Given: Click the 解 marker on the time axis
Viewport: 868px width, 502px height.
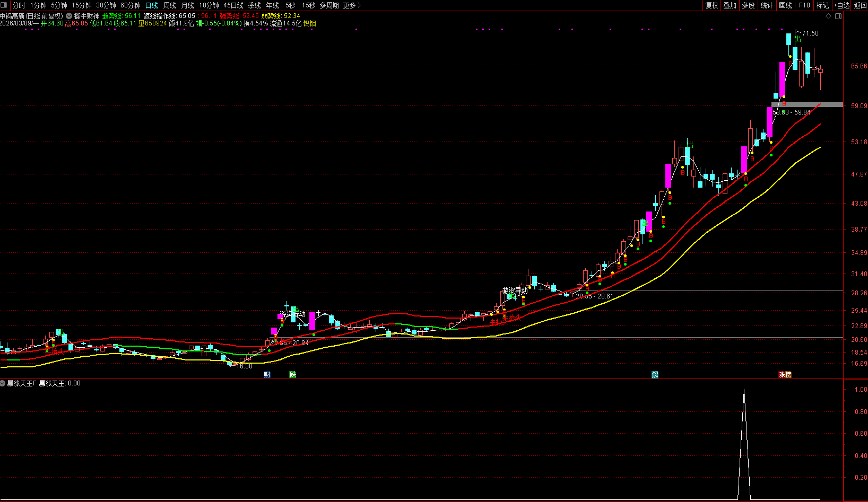Looking at the screenshot, I should pos(655,375).
